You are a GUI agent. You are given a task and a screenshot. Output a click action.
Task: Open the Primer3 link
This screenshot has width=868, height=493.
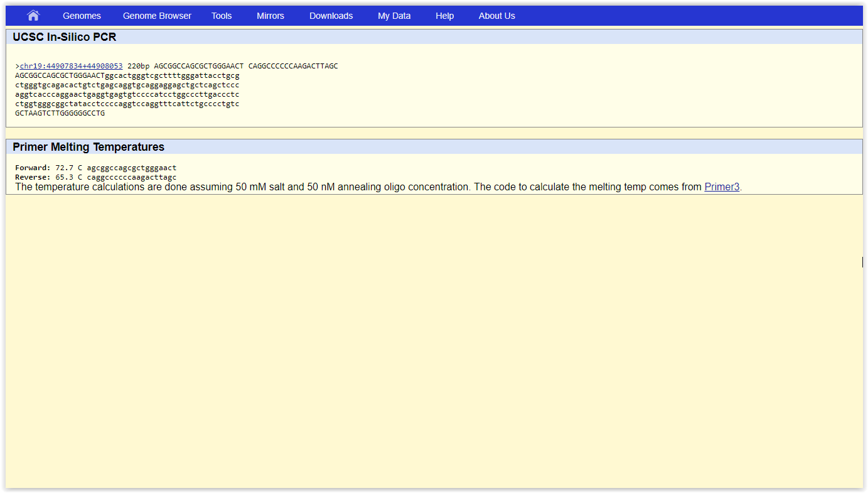[x=722, y=187]
